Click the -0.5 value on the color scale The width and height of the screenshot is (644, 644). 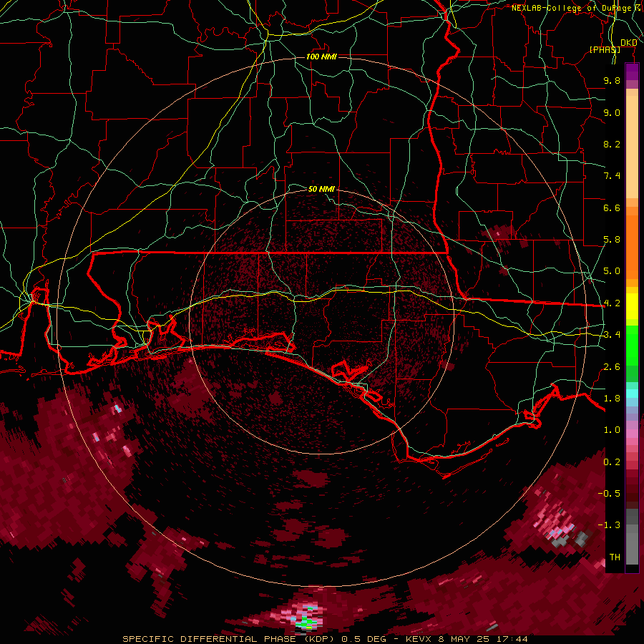(609, 494)
